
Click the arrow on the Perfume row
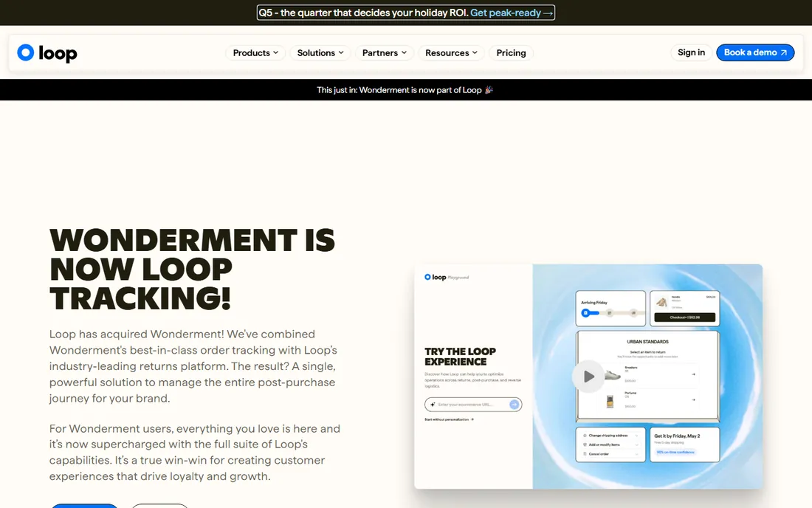tap(693, 399)
